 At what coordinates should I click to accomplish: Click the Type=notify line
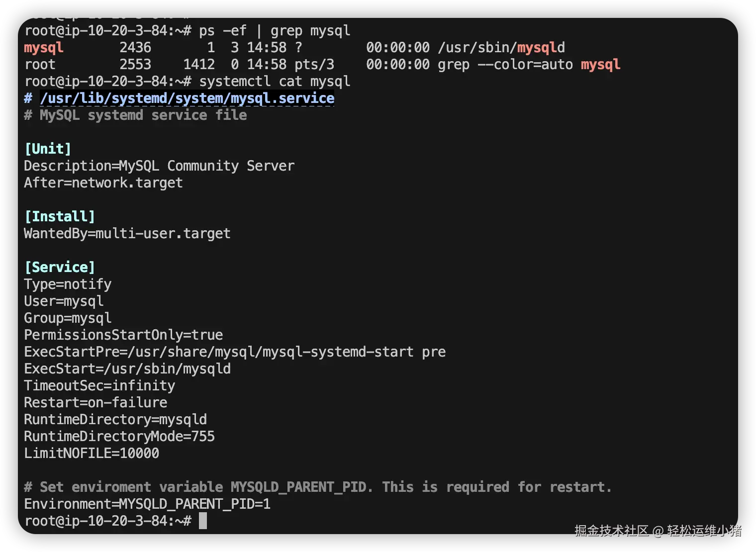pyautogui.click(x=68, y=284)
